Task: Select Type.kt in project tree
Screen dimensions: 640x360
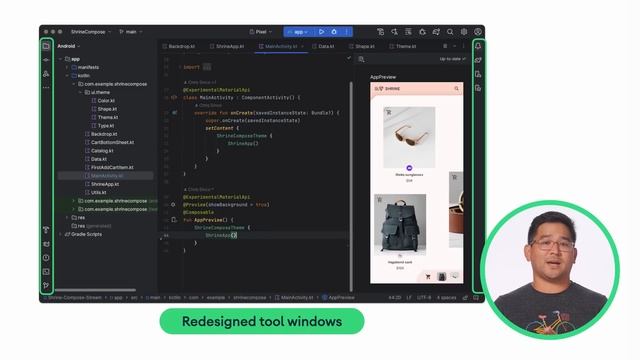Action: [103, 126]
